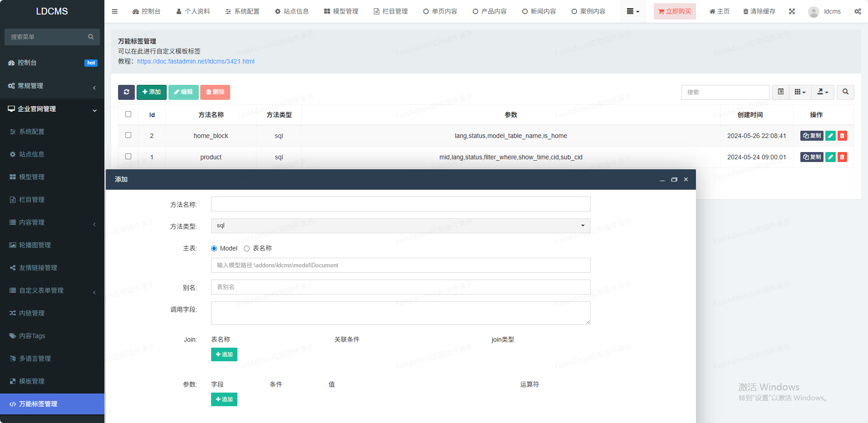The width and height of the screenshot is (868, 423).
Task: Open the column display dropdown in toolbar
Action: click(800, 92)
